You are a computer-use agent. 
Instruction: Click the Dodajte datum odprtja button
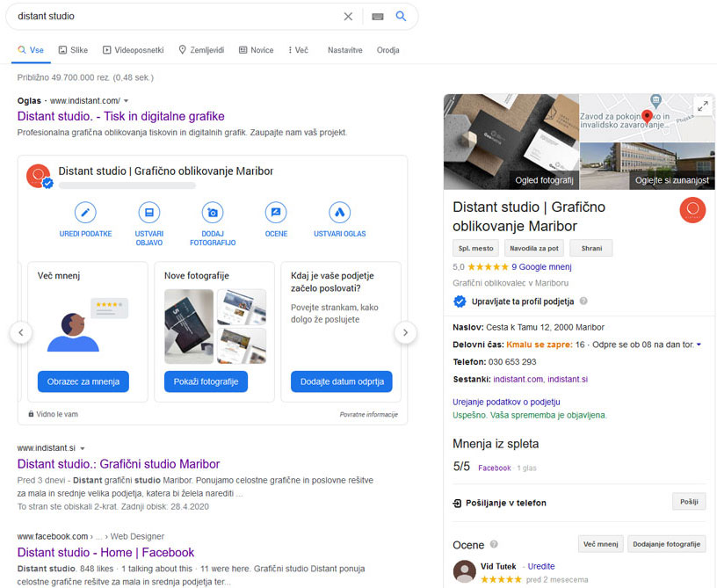(342, 381)
